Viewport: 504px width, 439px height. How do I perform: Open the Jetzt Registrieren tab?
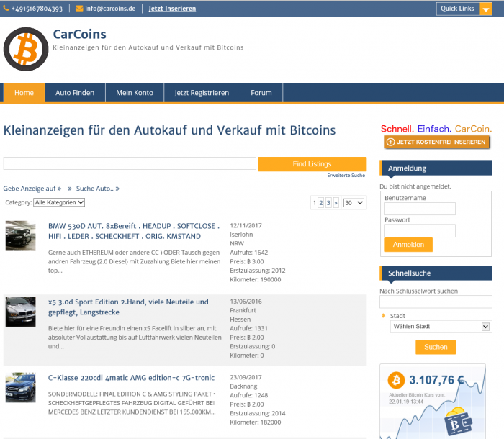[x=202, y=93]
